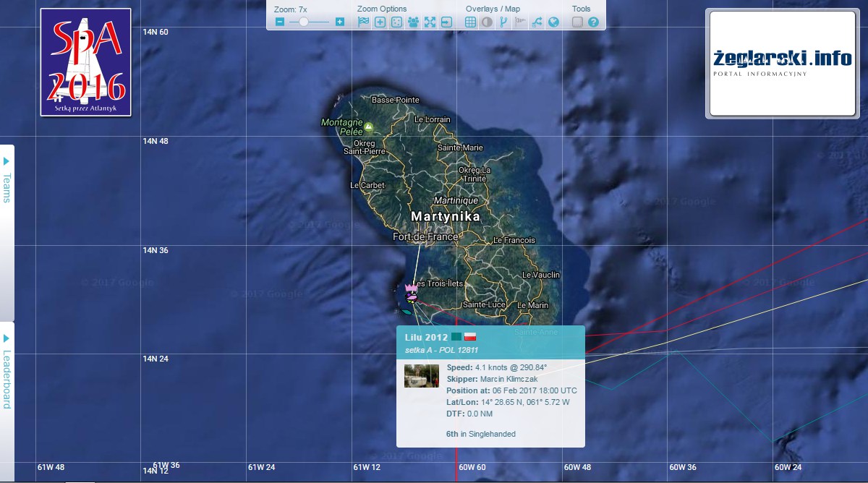Click the 'Overlays / Map' heading
The height and width of the screenshot is (483, 868).
[x=493, y=9]
